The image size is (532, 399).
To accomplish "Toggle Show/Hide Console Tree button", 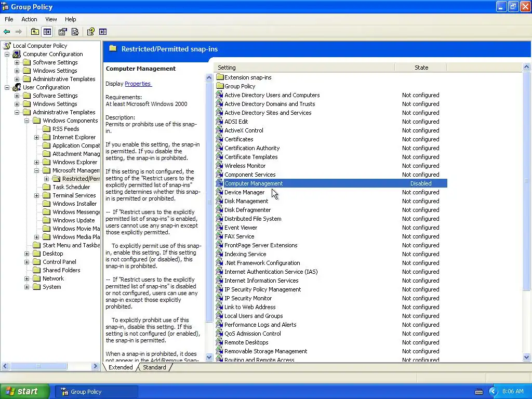I will [47, 32].
